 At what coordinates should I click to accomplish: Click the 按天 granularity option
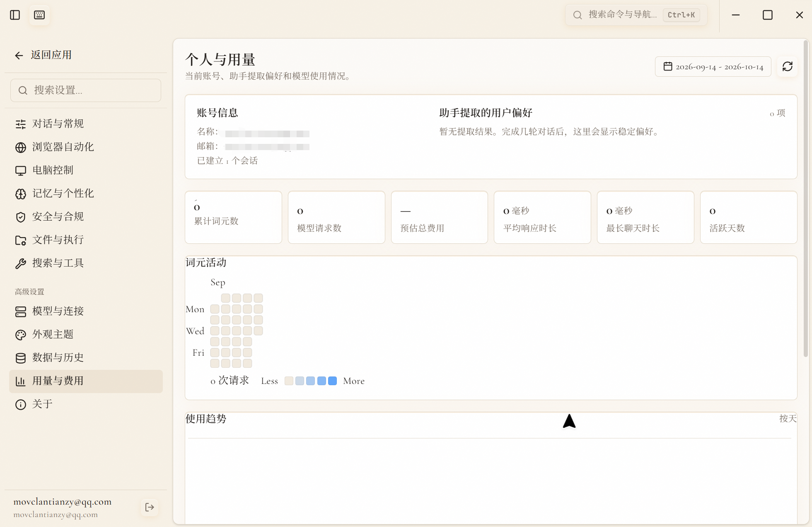(x=788, y=418)
